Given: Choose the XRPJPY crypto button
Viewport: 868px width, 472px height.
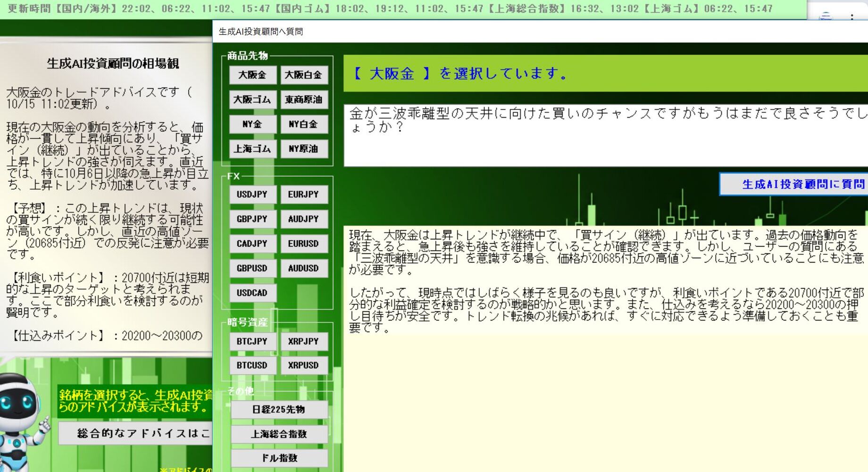Looking at the screenshot, I should coord(304,341).
